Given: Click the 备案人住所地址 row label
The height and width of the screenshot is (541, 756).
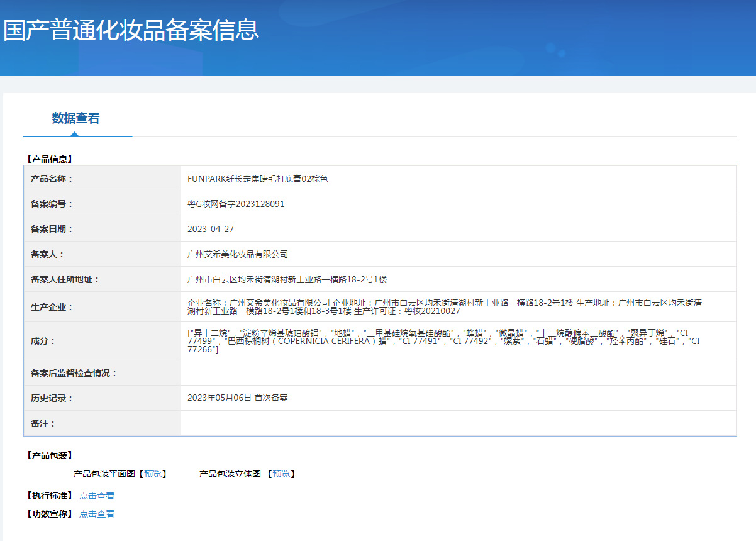Looking at the screenshot, I should 65,279.
